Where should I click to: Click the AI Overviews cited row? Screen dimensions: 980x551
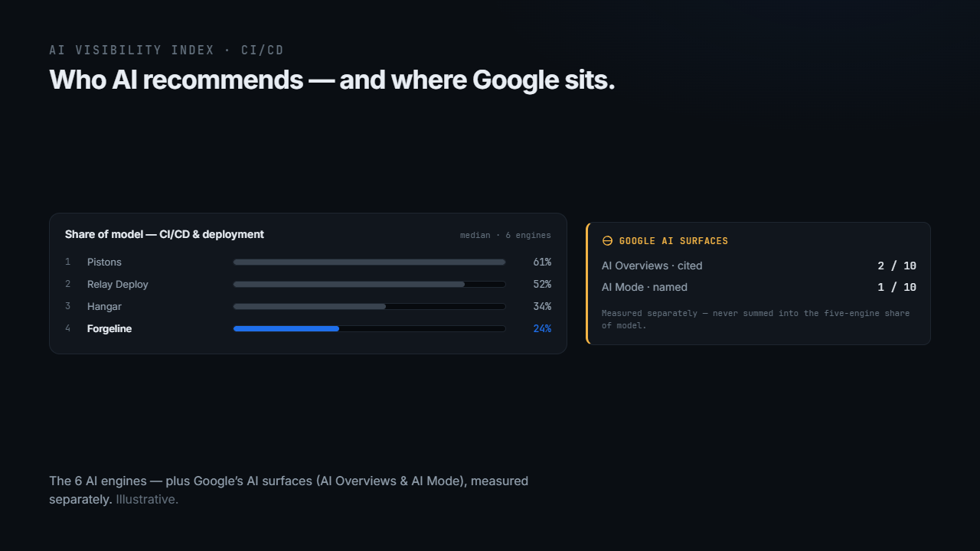pyautogui.click(x=759, y=266)
